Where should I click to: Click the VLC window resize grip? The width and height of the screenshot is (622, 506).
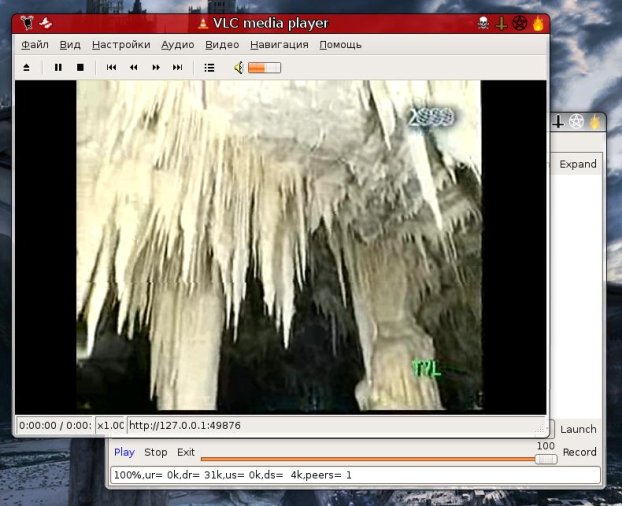click(539, 428)
